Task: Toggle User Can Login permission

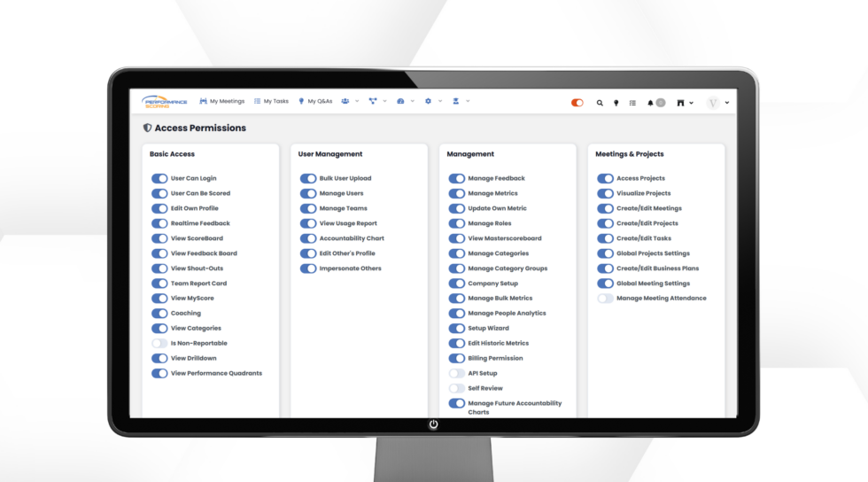Action: point(159,178)
